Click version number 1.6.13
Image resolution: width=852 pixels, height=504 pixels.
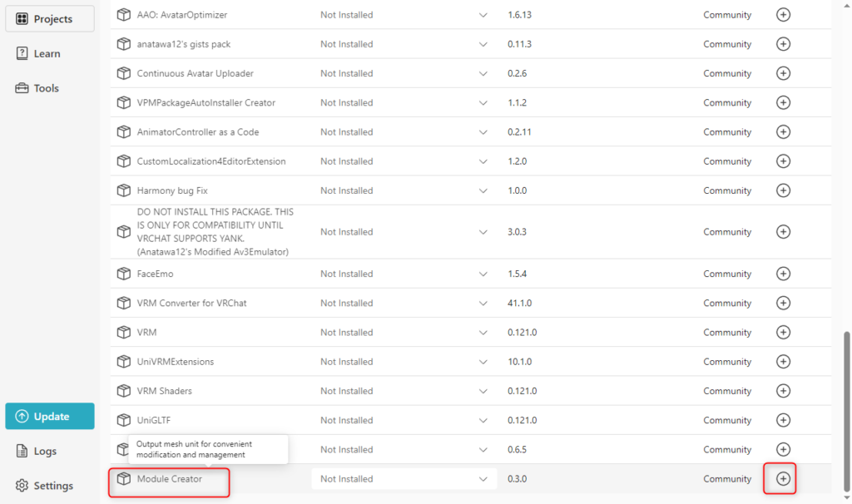[x=519, y=15]
